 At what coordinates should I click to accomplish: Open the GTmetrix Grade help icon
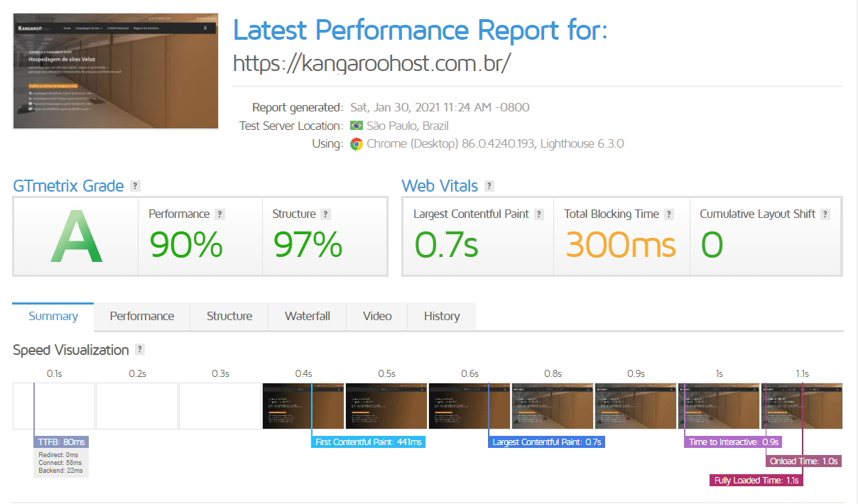(135, 185)
